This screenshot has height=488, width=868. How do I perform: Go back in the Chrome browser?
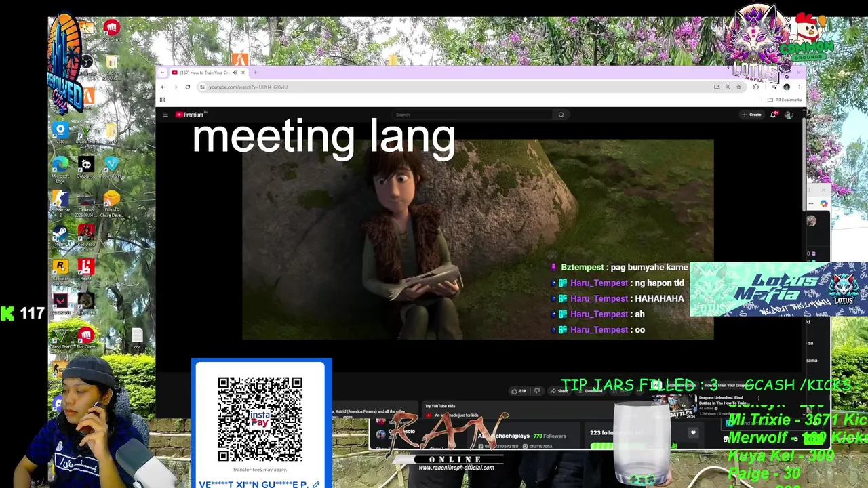163,87
